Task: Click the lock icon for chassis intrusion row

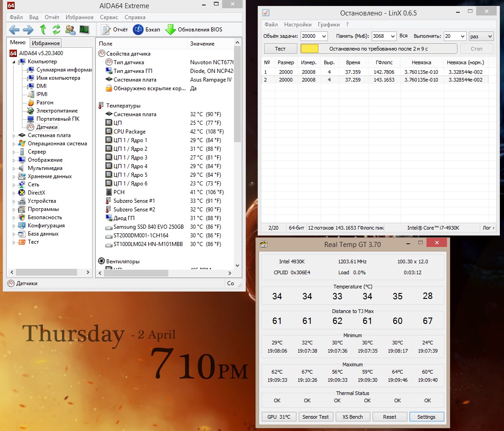Action: 109,88
